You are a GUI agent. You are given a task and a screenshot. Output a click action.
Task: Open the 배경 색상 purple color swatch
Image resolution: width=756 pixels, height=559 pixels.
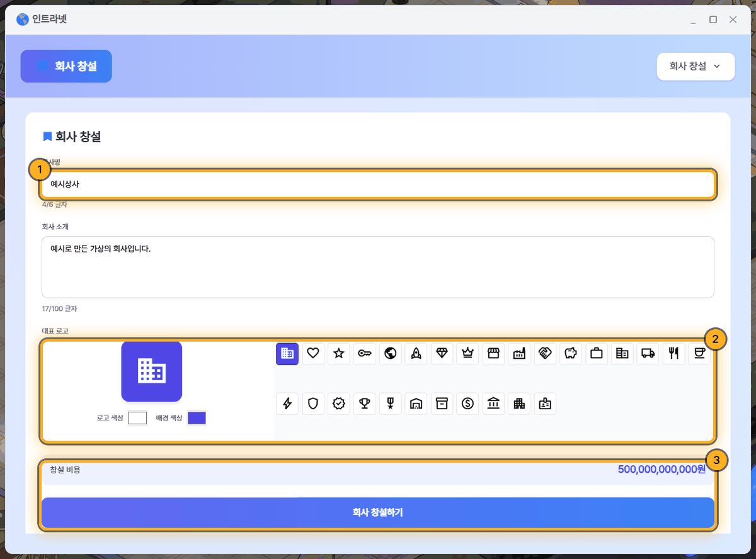[x=197, y=418]
